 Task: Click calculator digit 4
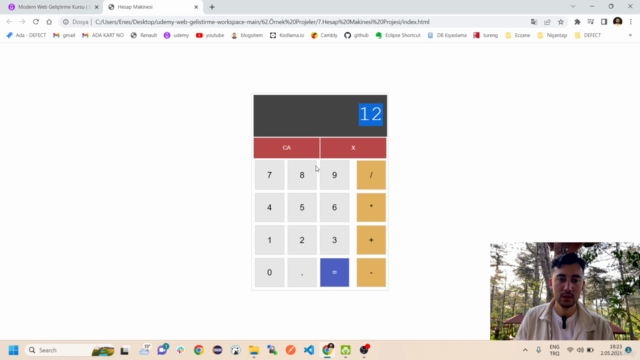269,207
